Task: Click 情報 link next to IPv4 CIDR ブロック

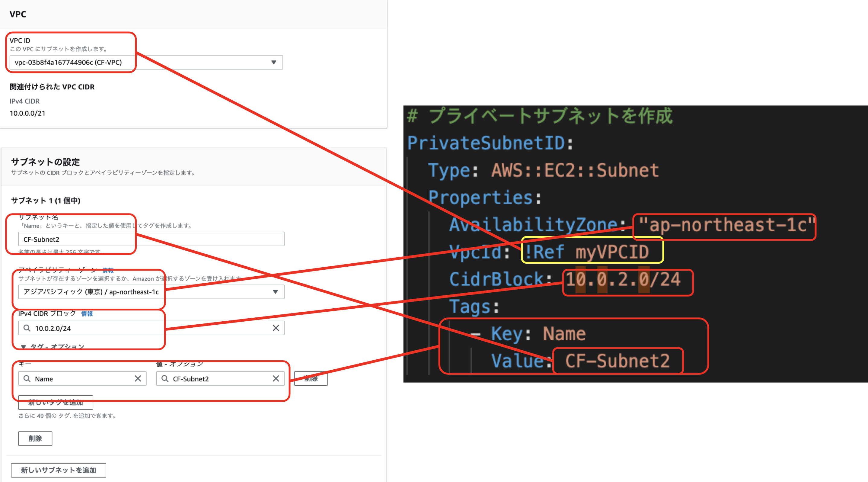Action: 87,314
